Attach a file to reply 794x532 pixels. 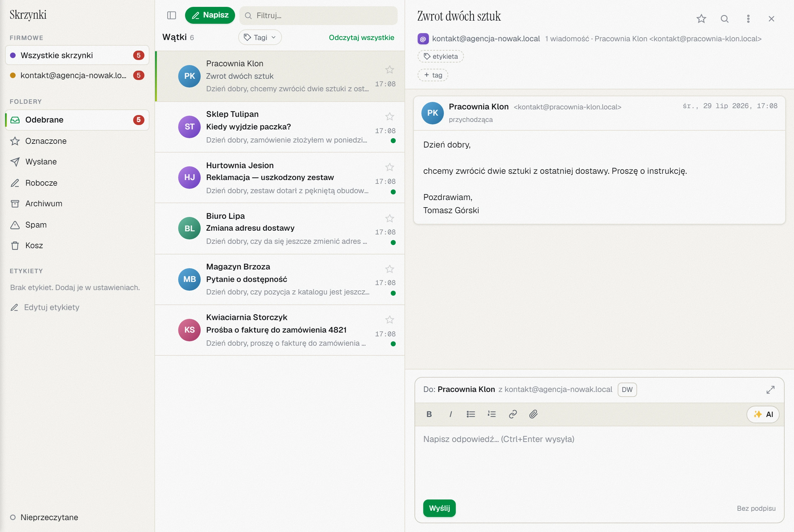tap(533, 414)
